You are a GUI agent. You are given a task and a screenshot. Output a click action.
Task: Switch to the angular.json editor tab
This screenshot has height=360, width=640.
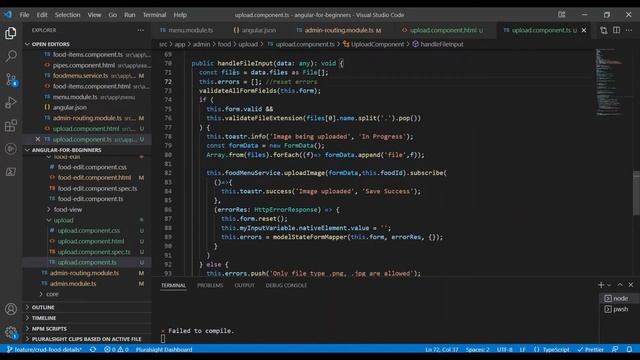[255, 30]
